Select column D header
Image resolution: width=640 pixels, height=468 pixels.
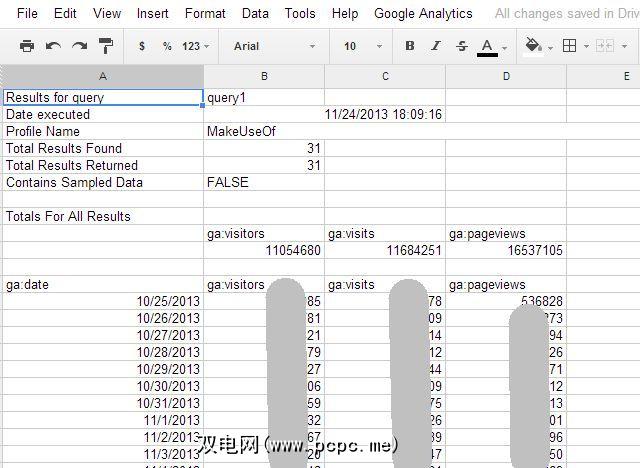(x=506, y=76)
